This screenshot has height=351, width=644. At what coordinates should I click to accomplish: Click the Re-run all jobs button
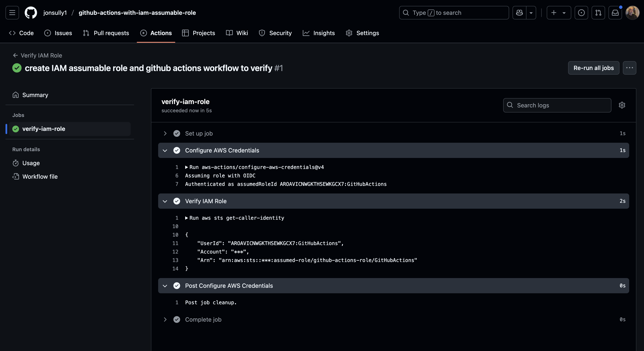pos(593,68)
